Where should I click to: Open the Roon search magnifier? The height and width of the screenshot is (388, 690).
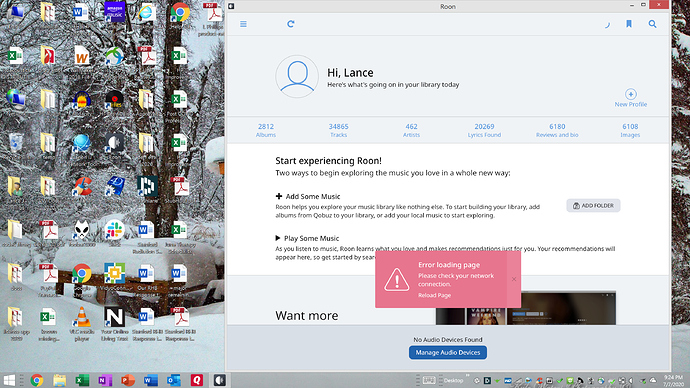[x=653, y=24]
